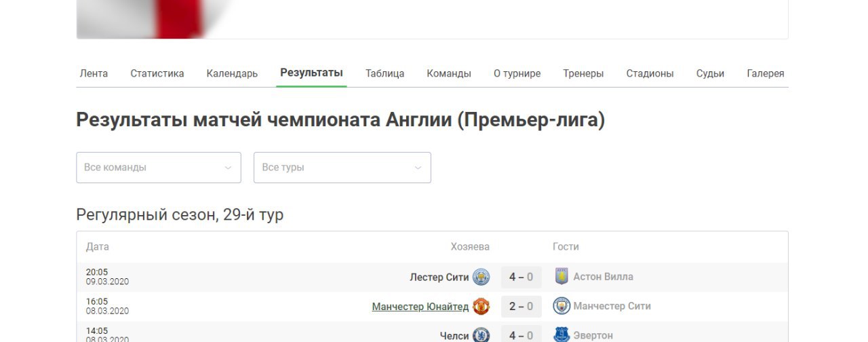Click the Everton club crest
This screenshot has height=342, width=868.
pos(561,335)
